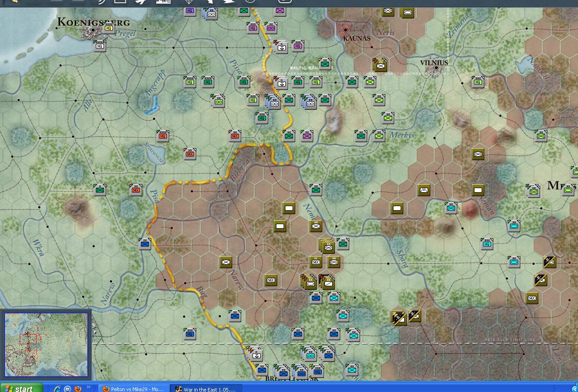Click the 'Neris' river label

385,32
